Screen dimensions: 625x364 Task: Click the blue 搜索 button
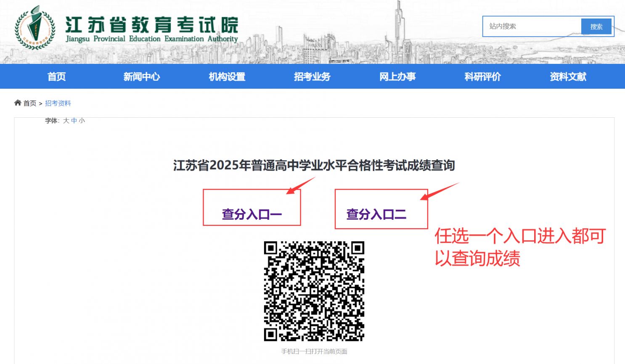point(596,26)
